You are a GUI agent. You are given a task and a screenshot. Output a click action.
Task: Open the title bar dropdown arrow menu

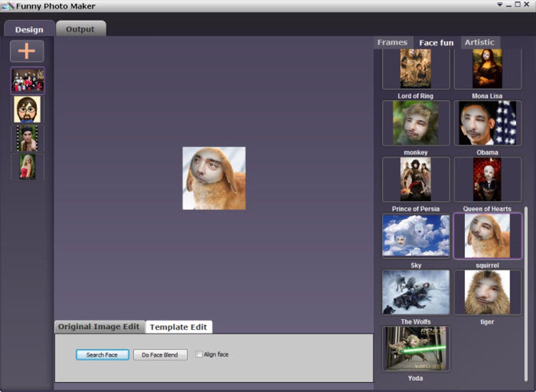pos(500,5)
